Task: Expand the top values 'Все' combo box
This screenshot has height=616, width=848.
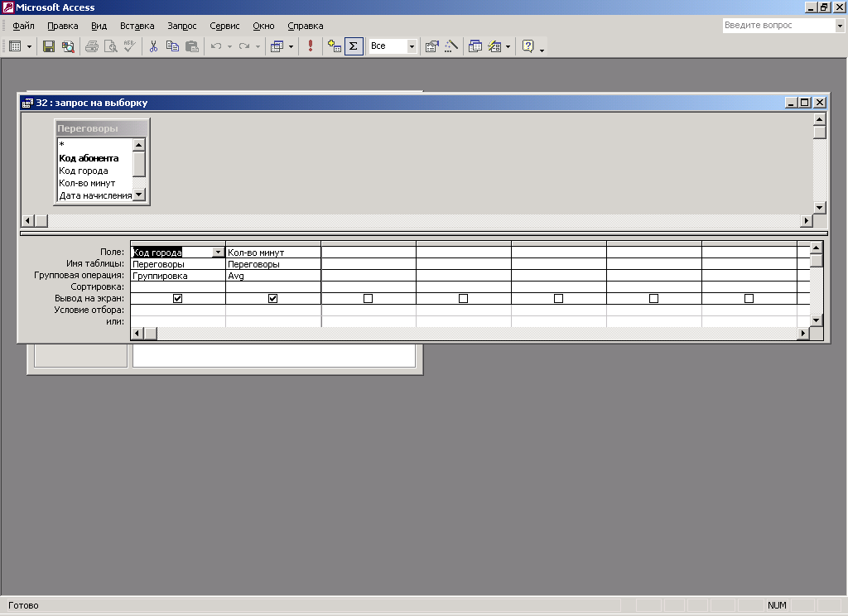Action: pos(412,46)
